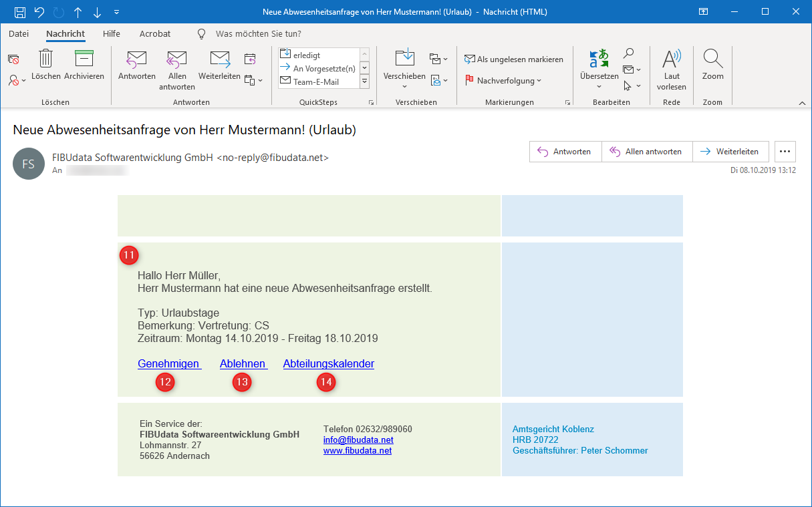
Task: Click Allen antworten in the ribbon
Action: (x=177, y=60)
